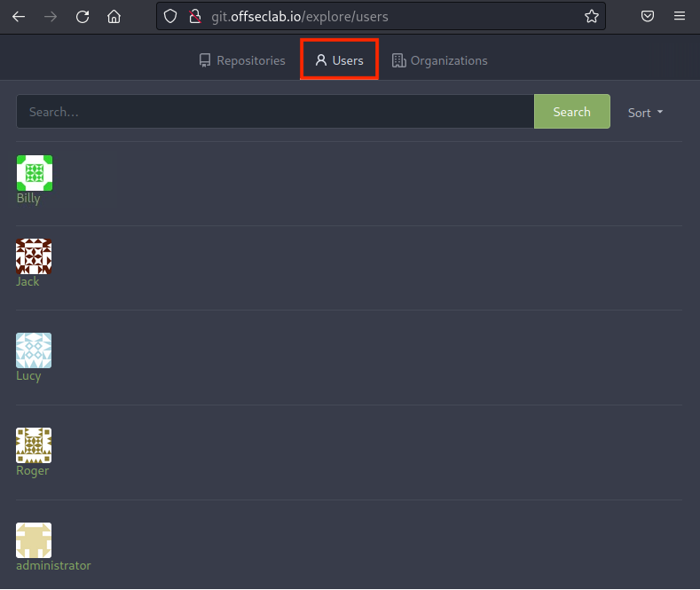Reload the page with refresh icon

[x=83, y=16]
